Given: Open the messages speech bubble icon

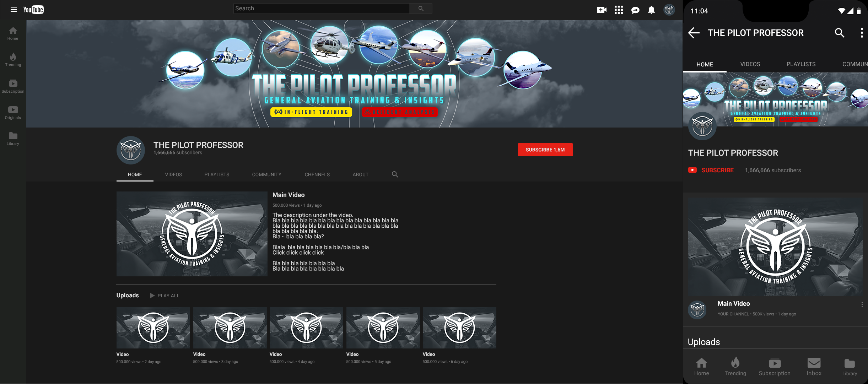Looking at the screenshot, I should 635,10.
